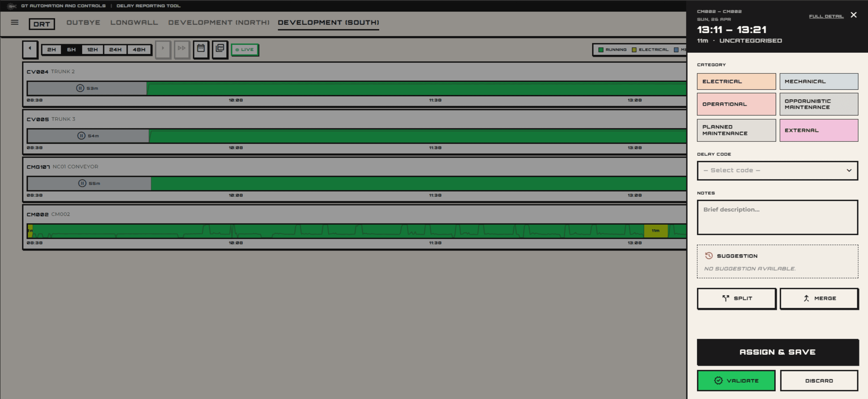Click into the Notes description field
This screenshot has height=399, width=868.
click(x=777, y=218)
